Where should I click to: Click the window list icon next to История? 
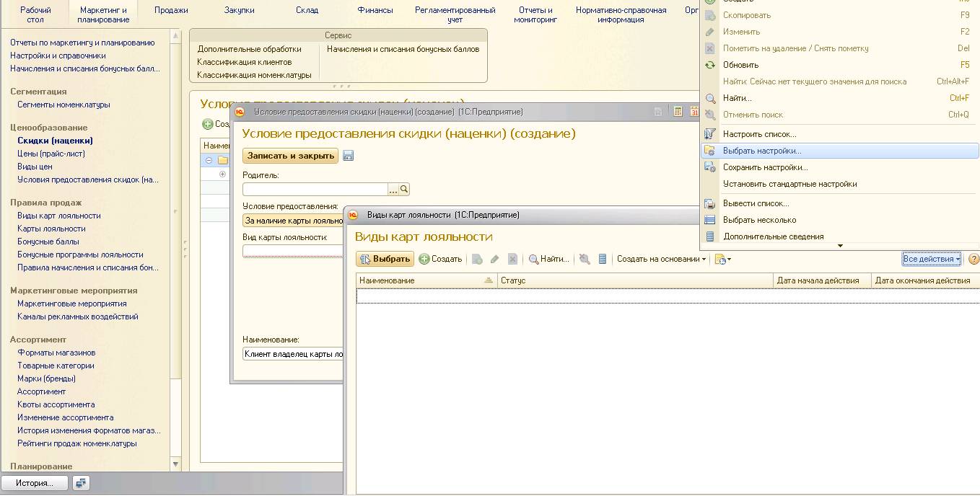[81, 483]
